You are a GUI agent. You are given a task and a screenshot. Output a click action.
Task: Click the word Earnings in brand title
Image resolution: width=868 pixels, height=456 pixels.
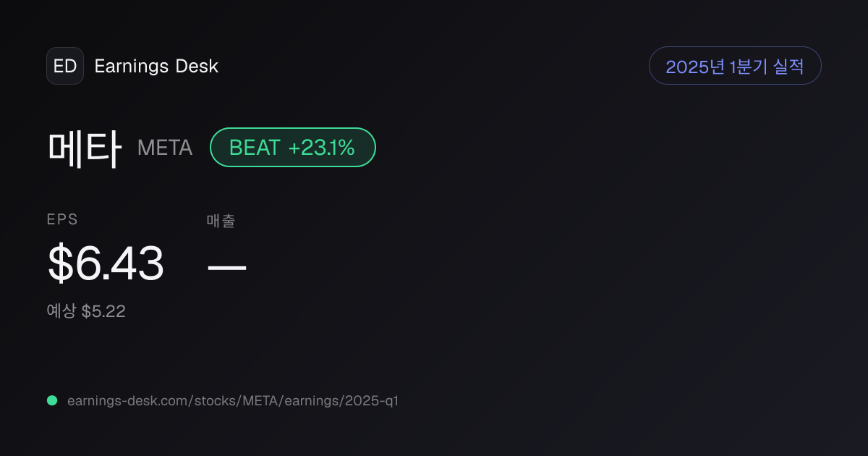coord(131,67)
